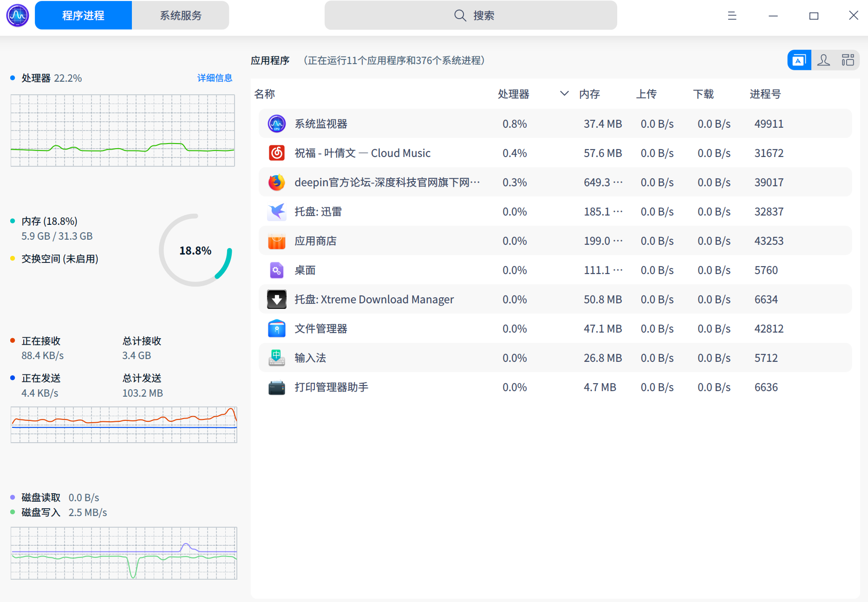
Task: Switch to compact all-processes view
Action: pos(848,60)
